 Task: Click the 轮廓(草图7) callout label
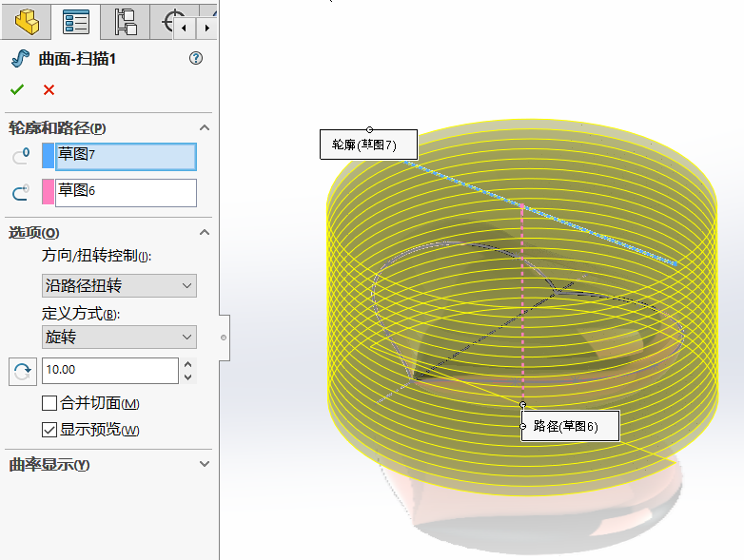tap(369, 145)
